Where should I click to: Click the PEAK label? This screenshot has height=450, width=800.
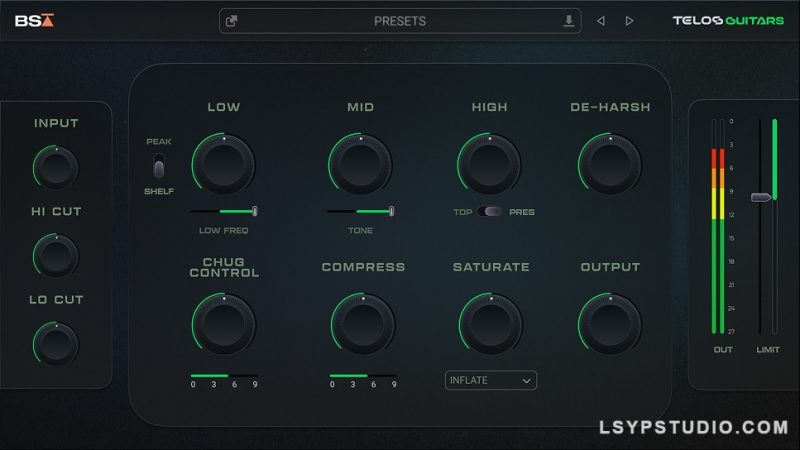pos(159,141)
